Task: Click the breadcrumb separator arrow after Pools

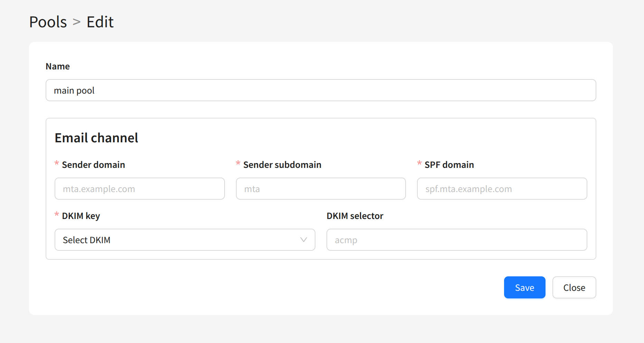Action: click(x=76, y=22)
